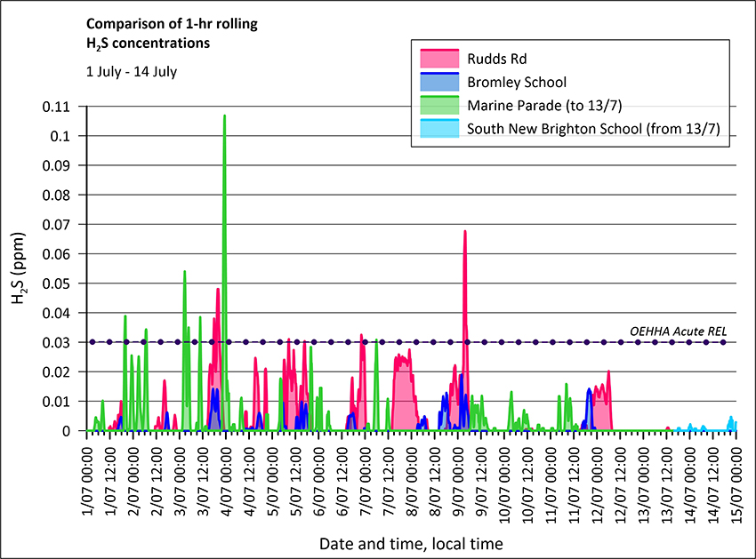Click the 0.05 y-axis tick label
756x559 pixels.
[59, 283]
